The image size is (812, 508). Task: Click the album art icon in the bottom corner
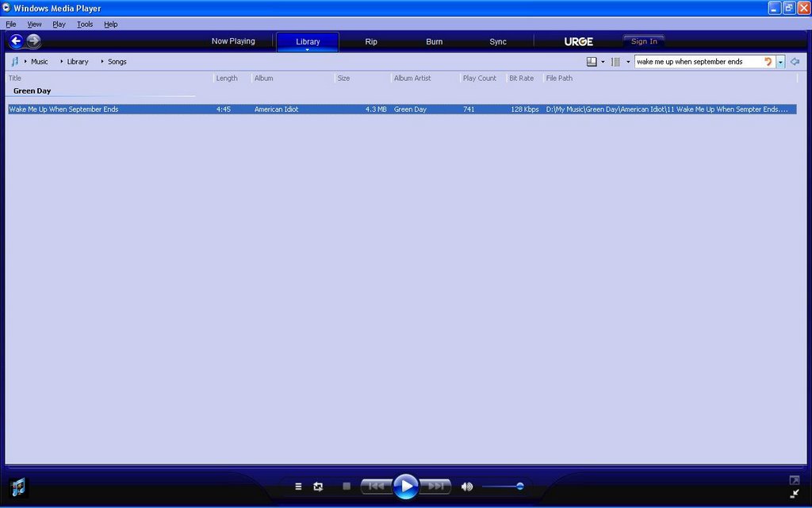click(17, 487)
